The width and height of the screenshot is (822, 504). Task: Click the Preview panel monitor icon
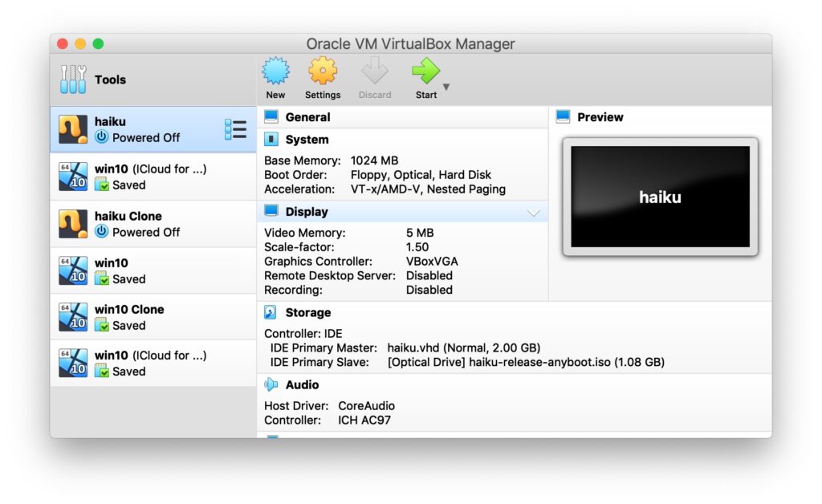pyautogui.click(x=563, y=116)
